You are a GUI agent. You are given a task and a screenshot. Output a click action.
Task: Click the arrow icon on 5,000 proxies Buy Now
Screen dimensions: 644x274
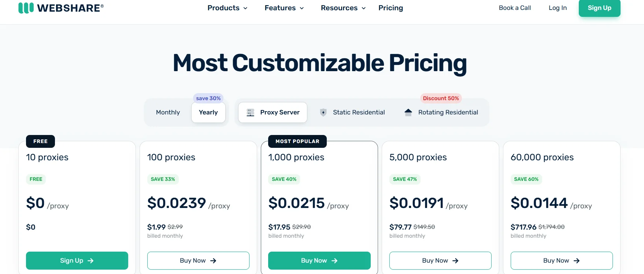coord(455,261)
